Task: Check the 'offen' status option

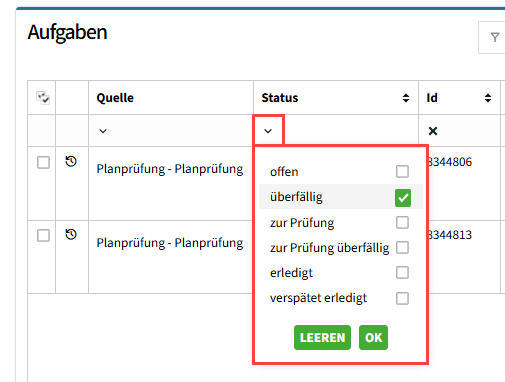Action: (402, 172)
